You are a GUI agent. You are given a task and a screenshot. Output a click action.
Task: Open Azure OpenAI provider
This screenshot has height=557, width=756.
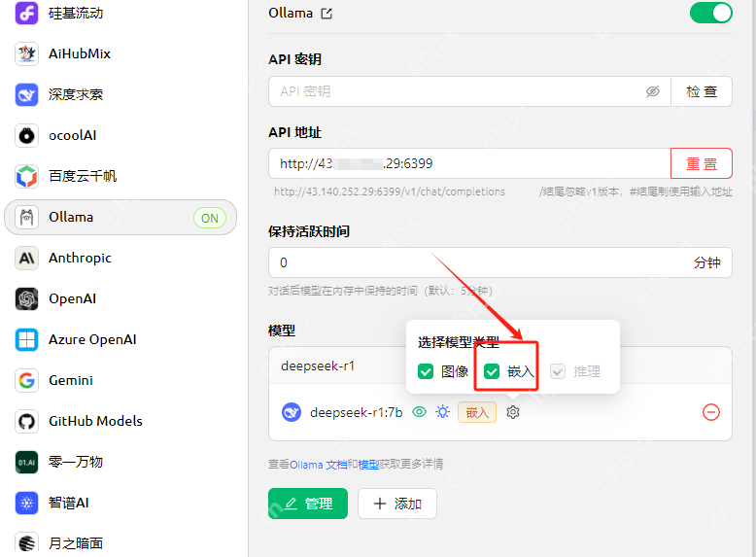pyautogui.click(x=120, y=339)
